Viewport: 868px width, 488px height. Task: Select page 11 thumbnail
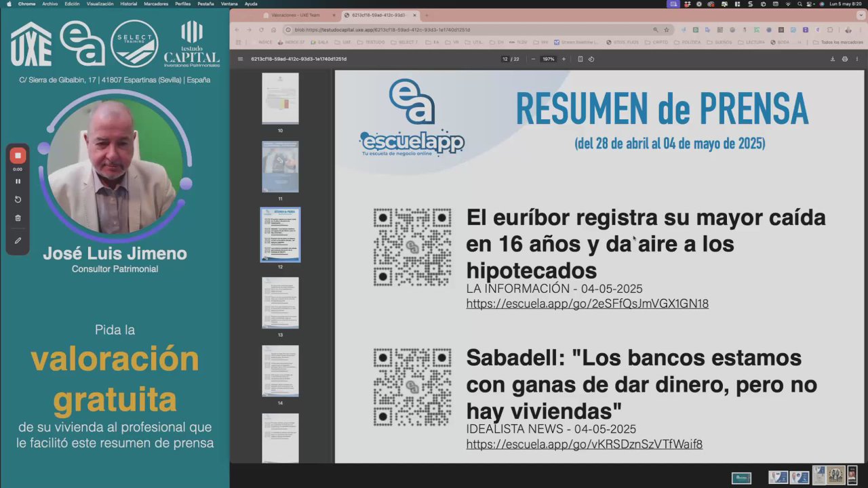pos(280,167)
